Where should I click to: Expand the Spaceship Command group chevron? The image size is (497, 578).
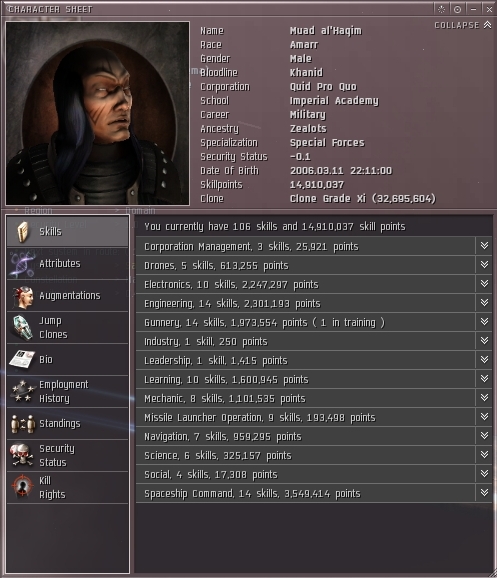tap(484, 493)
